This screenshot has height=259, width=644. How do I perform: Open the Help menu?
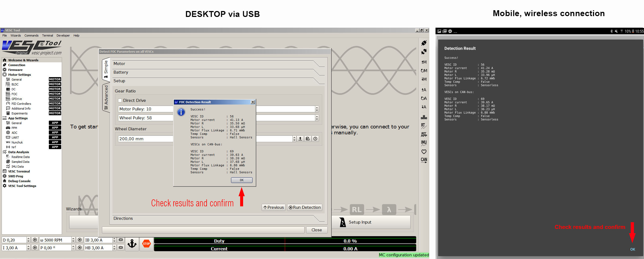coord(76,35)
